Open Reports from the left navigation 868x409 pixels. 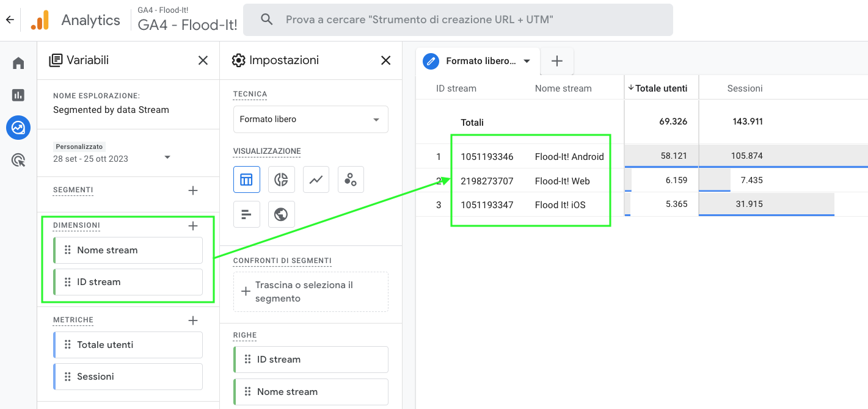[18, 95]
